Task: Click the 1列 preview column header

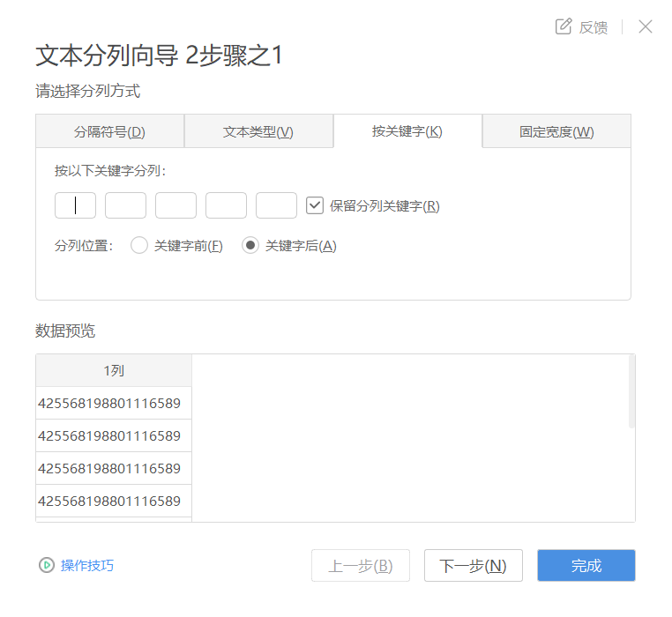Action: pos(114,370)
